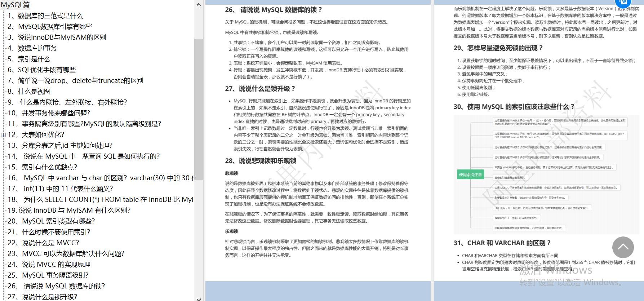Viewport: 644px width, 301px height.
Task: Open "8、什么是视图" outline entry
Action: pos(29,92)
